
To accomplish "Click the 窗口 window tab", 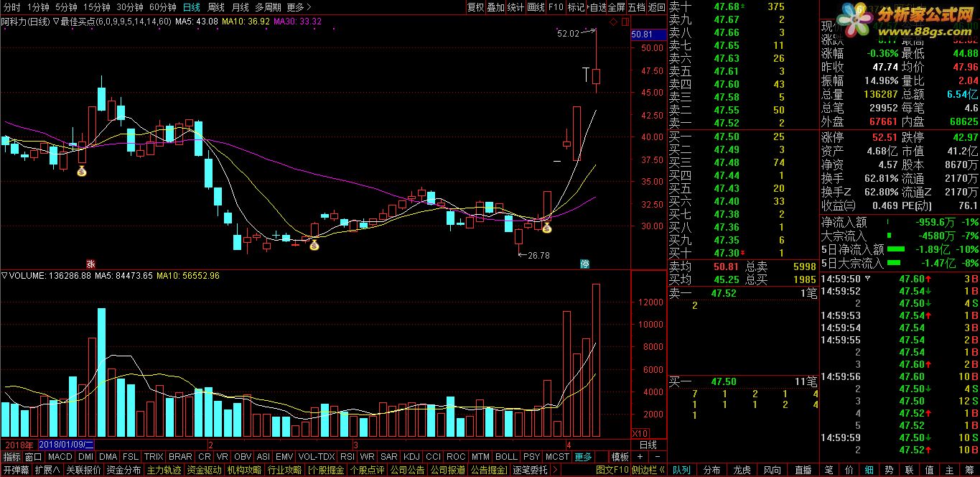I will point(34,457).
